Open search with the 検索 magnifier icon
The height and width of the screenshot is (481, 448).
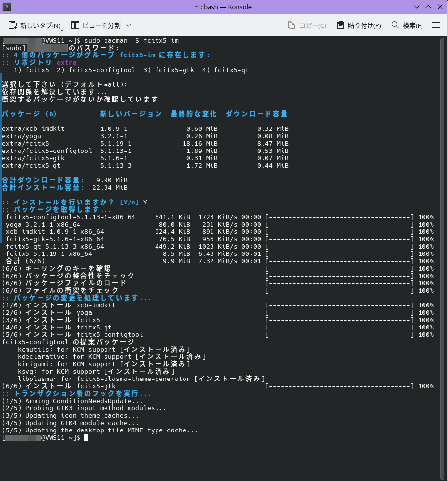pos(395,25)
